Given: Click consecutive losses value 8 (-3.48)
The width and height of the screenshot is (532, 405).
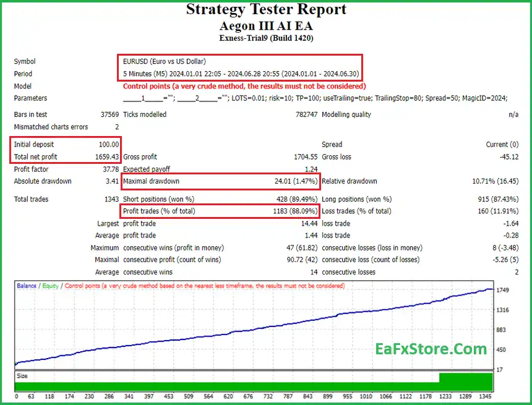Looking at the screenshot, I should click(x=505, y=248).
